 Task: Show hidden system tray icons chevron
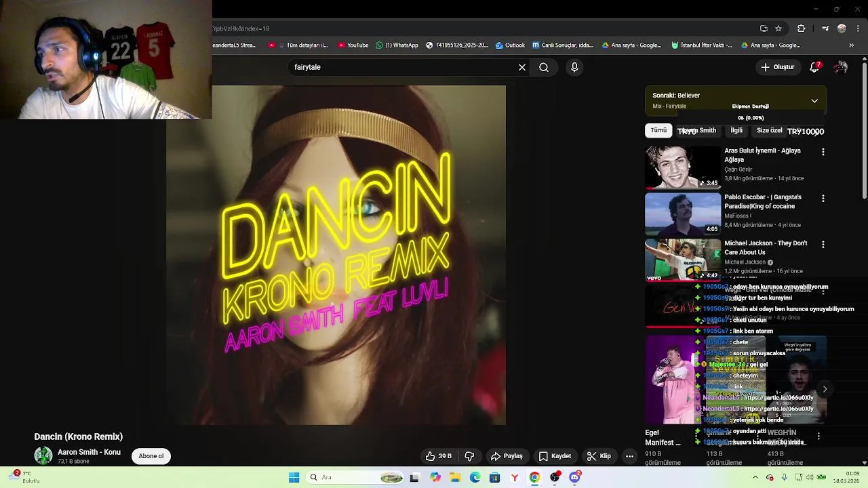755,478
